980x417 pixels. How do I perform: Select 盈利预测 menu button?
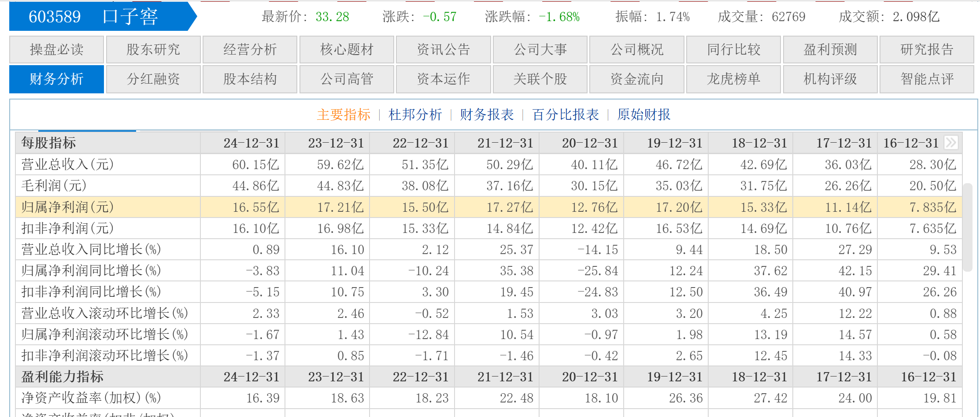[x=830, y=49]
